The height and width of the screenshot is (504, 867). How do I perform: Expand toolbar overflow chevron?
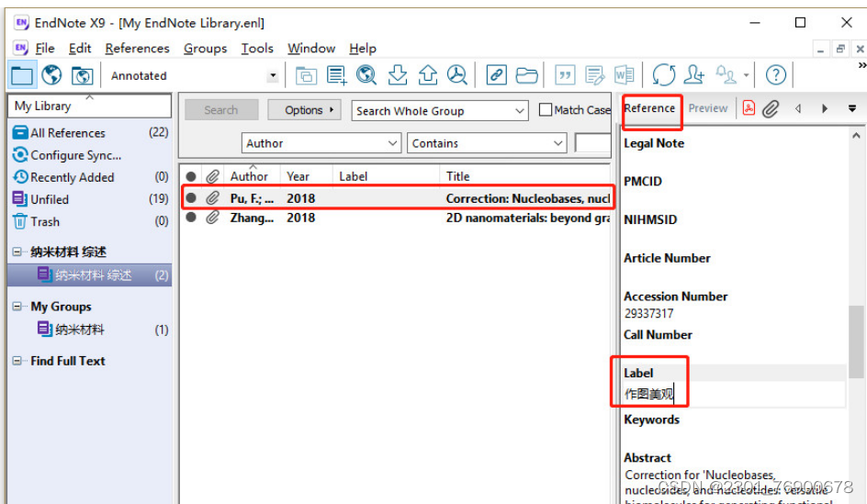pyautogui.click(x=862, y=65)
